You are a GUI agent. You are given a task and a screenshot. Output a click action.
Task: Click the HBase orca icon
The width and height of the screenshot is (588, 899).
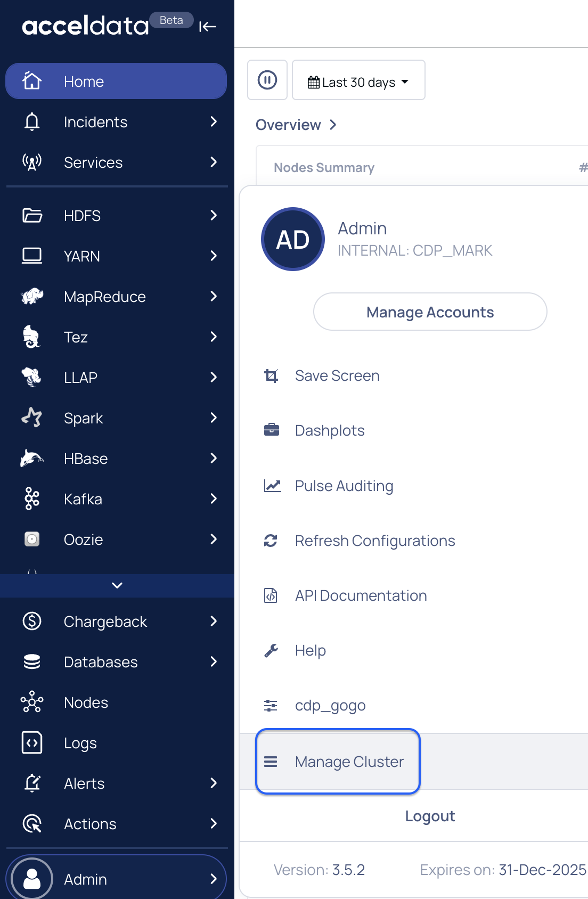pyautogui.click(x=32, y=459)
